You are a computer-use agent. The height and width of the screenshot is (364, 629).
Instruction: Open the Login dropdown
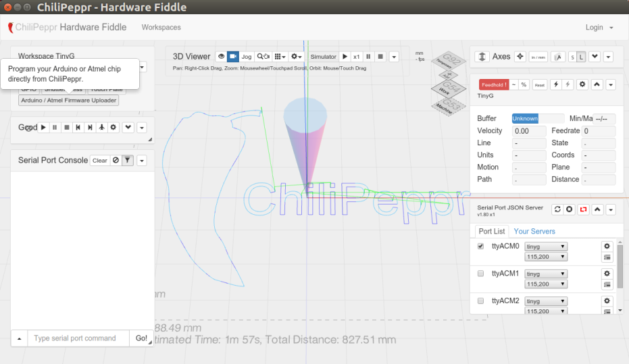(599, 27)
